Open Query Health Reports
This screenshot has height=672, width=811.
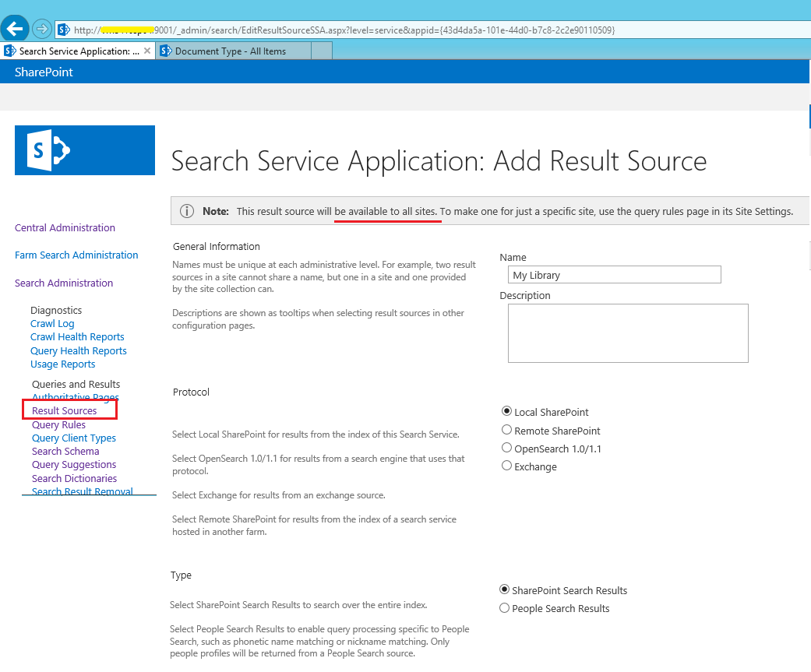click(79, 351)
